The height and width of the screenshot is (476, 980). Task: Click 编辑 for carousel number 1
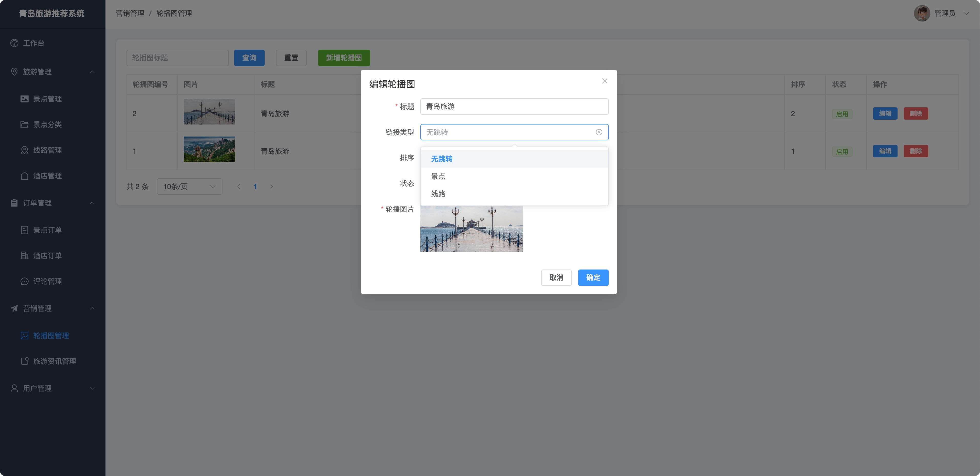tap(885, 151)
